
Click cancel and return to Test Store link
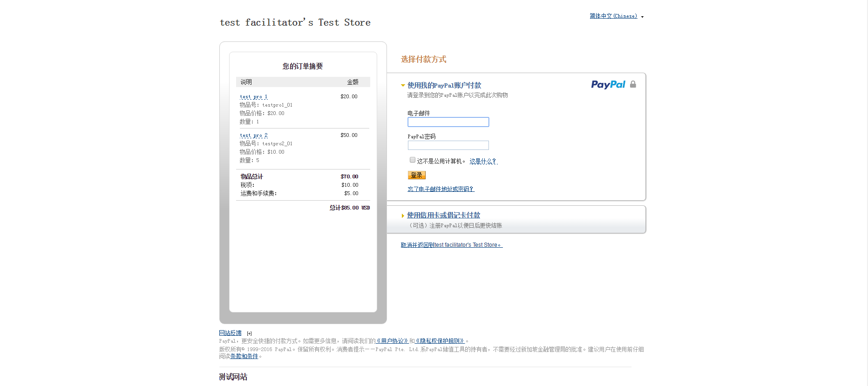tap(452, 245)
